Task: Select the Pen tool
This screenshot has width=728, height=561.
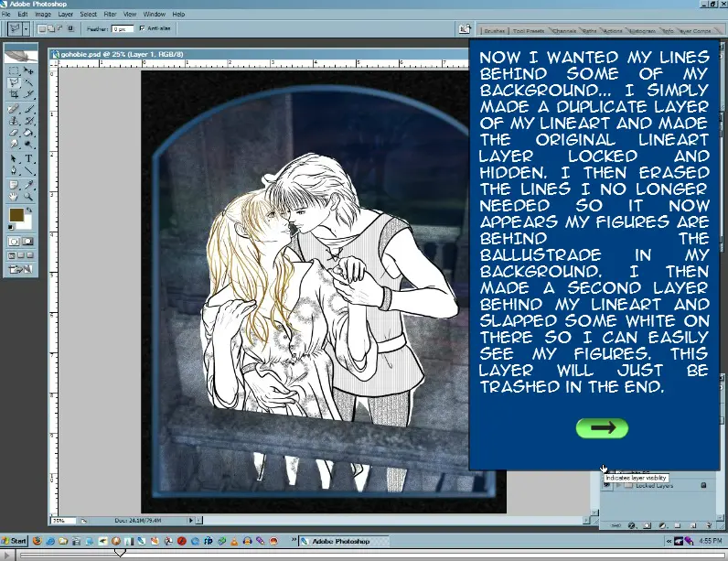Action: point(14,171)
